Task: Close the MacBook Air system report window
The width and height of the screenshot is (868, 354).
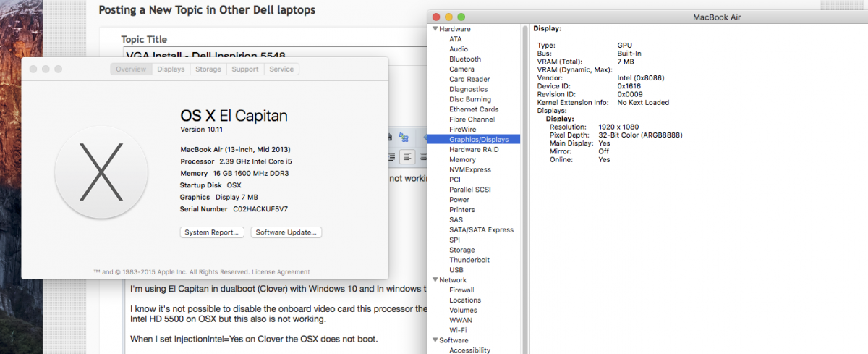Action: click(435, 17)
